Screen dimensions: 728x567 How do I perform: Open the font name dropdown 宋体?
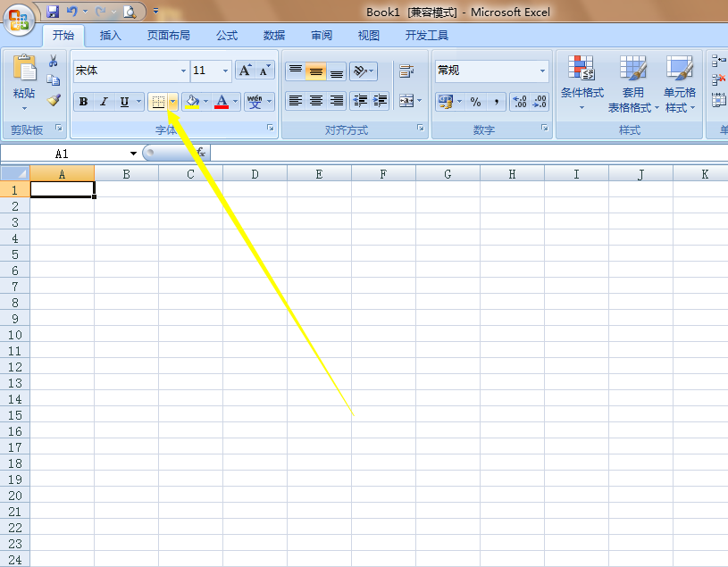(183, 71)
